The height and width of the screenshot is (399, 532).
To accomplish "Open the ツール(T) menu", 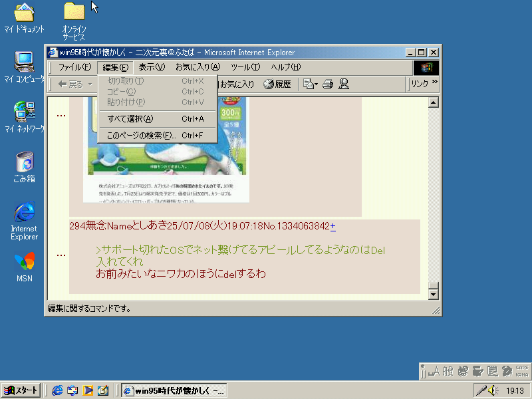I will 245,67.
